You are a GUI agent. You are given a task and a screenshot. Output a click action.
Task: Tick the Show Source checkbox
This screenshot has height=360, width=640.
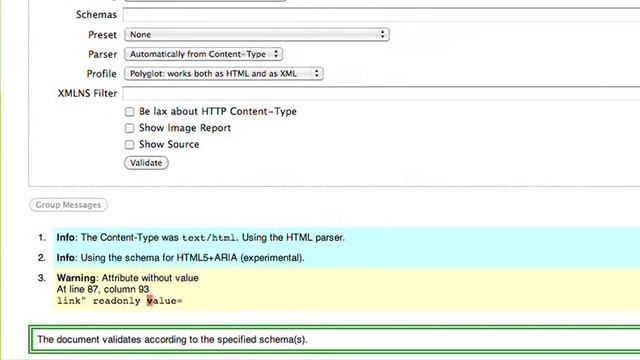129,144
